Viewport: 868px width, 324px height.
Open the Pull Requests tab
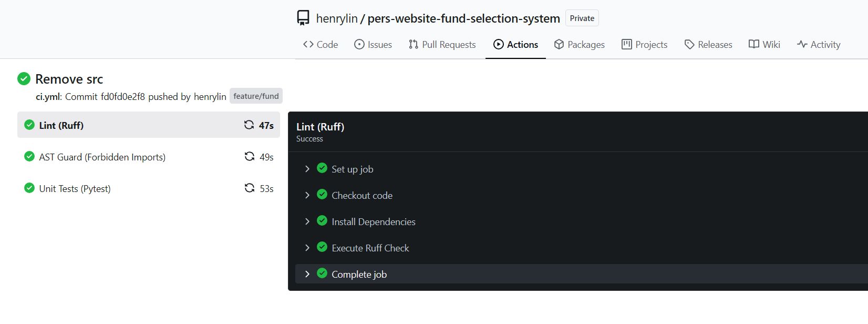pyautogui.click(x=442, y=45)
